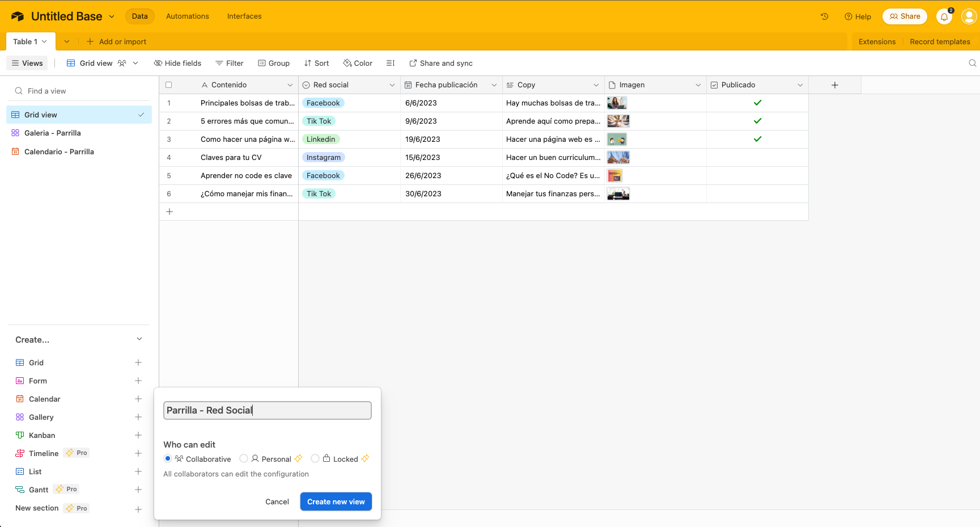Open the notifications bell

tap(944, 16)
